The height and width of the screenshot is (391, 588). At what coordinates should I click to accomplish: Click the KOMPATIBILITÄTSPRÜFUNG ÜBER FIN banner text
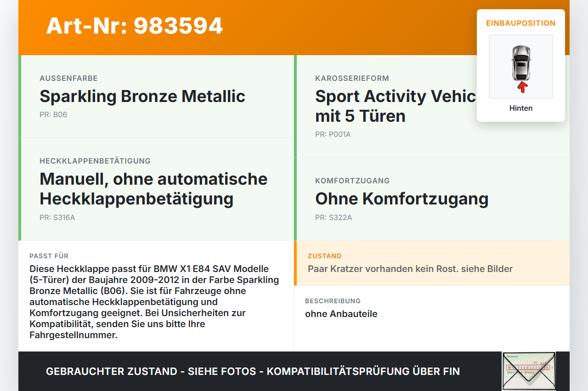253,371
